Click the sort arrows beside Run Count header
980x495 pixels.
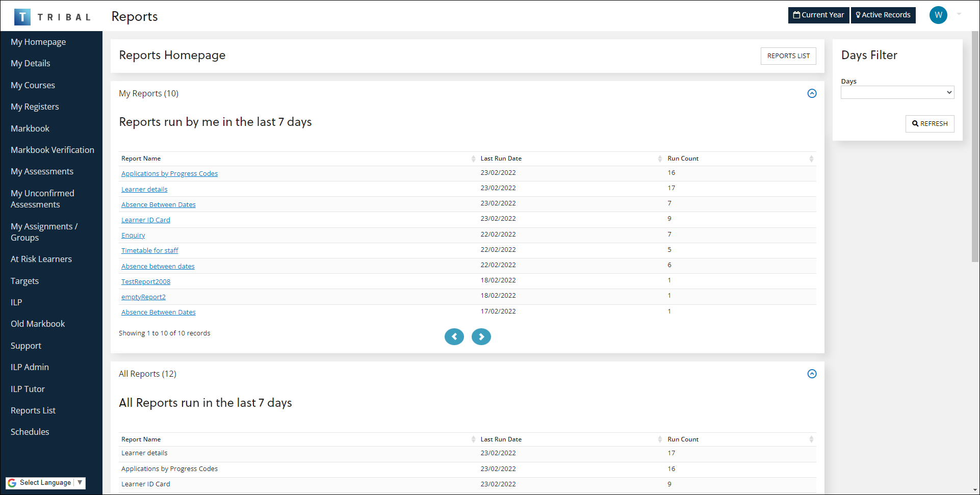tap(812, 159)
